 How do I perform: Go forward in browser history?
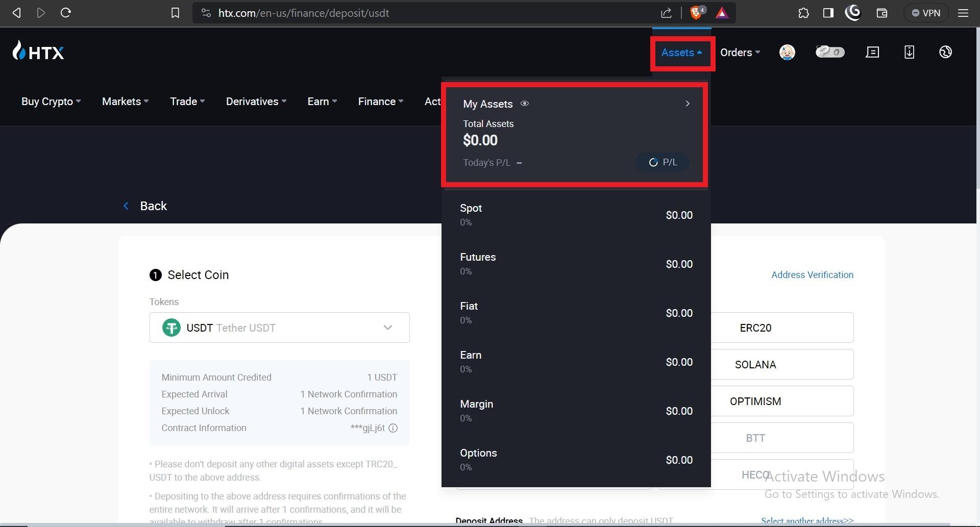41,13
